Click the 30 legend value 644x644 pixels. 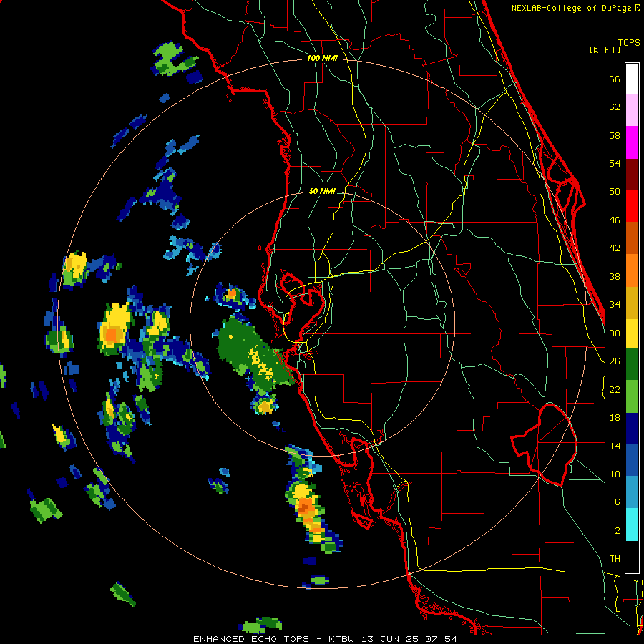pyautogui.click(x=615, y=333)
